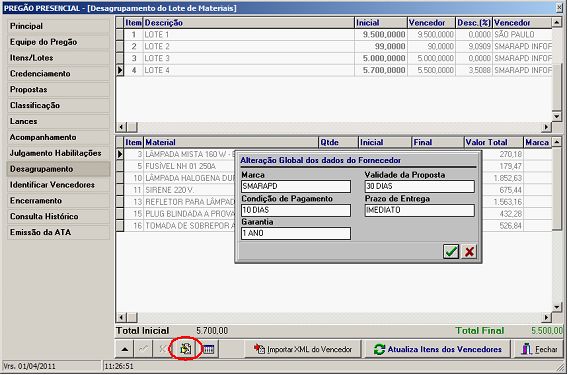This screenshot has height=375, width=568.
Task: Close the Pregão Presencial window
Action: 559,8
